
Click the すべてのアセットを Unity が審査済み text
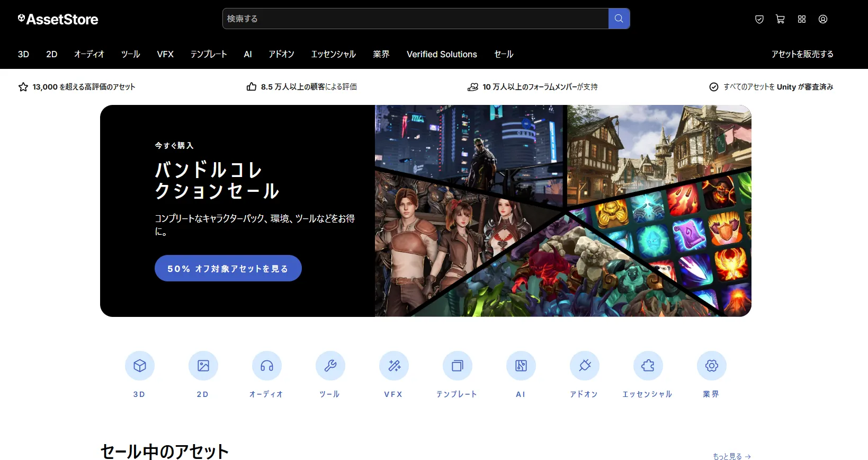point(778,87)
